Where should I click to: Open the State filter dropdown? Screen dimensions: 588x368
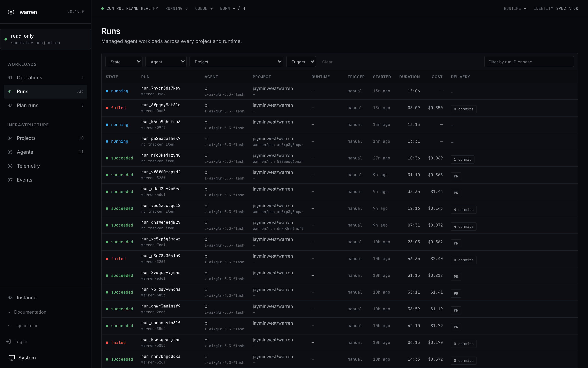pos(124,62)
